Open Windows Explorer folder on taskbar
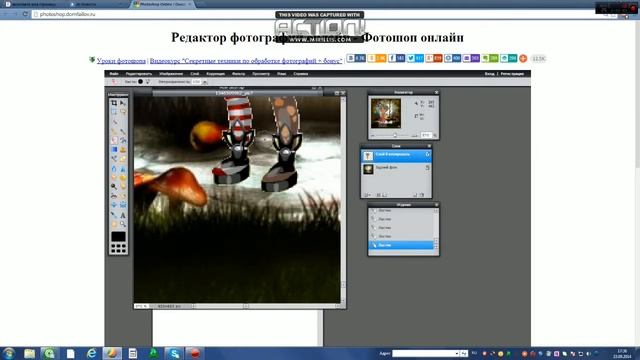 (x=29, y=353)
